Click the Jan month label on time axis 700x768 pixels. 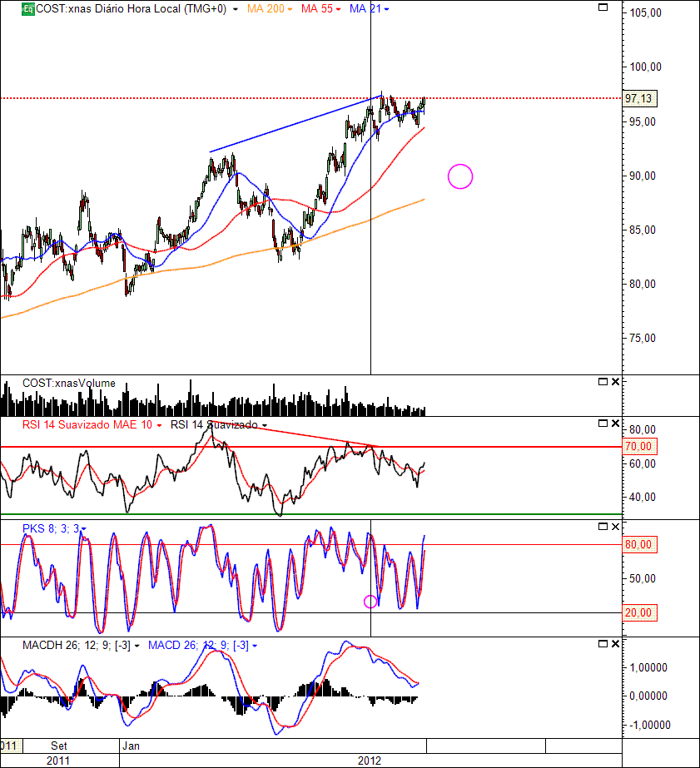131,746
